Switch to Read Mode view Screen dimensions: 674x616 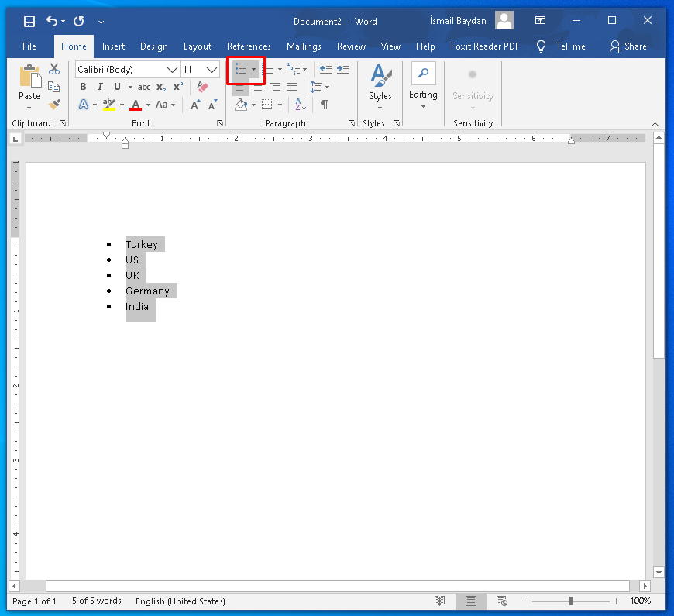pos(439,601)
